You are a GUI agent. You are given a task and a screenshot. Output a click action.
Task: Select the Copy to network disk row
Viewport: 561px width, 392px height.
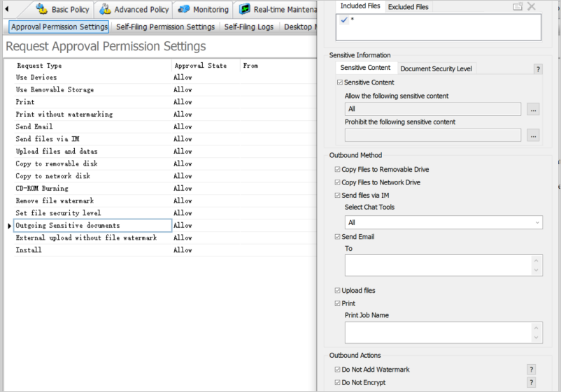click(164, 176)
